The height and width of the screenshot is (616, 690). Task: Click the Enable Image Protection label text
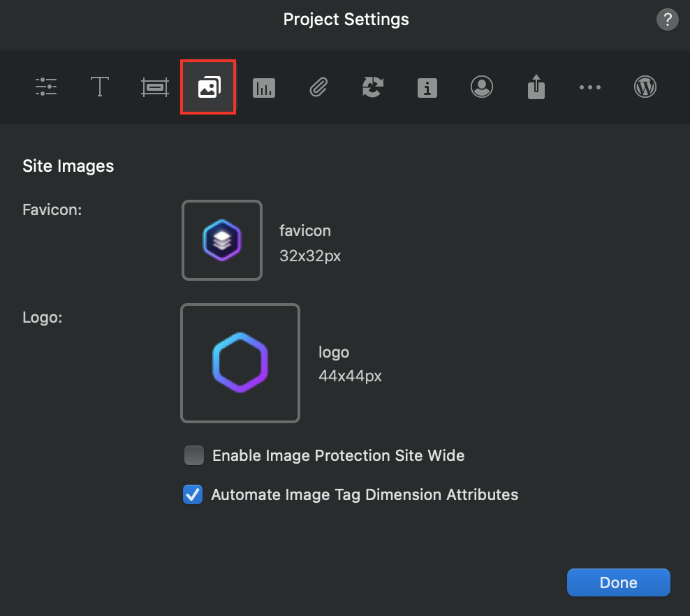338,456
